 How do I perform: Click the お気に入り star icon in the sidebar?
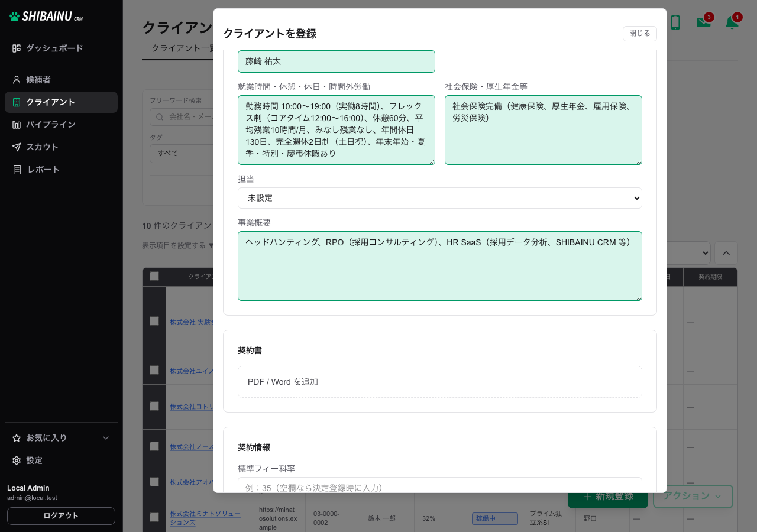pyautogui.click(x=17, y=438)
